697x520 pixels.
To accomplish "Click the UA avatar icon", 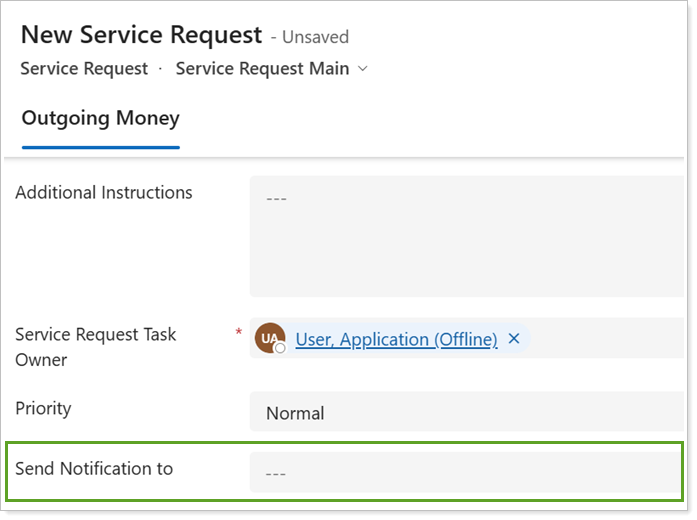I will point(269,338).
